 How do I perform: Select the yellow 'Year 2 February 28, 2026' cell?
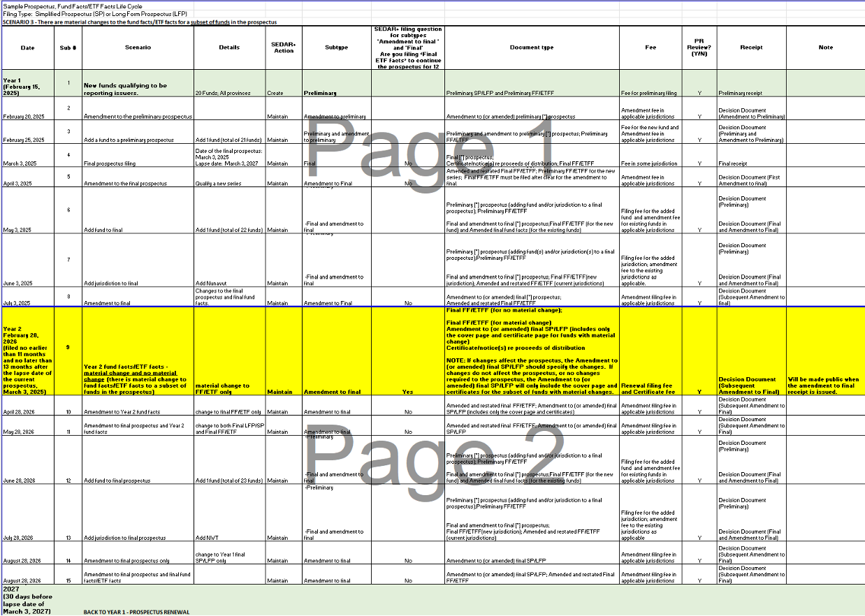click(27, 351)
